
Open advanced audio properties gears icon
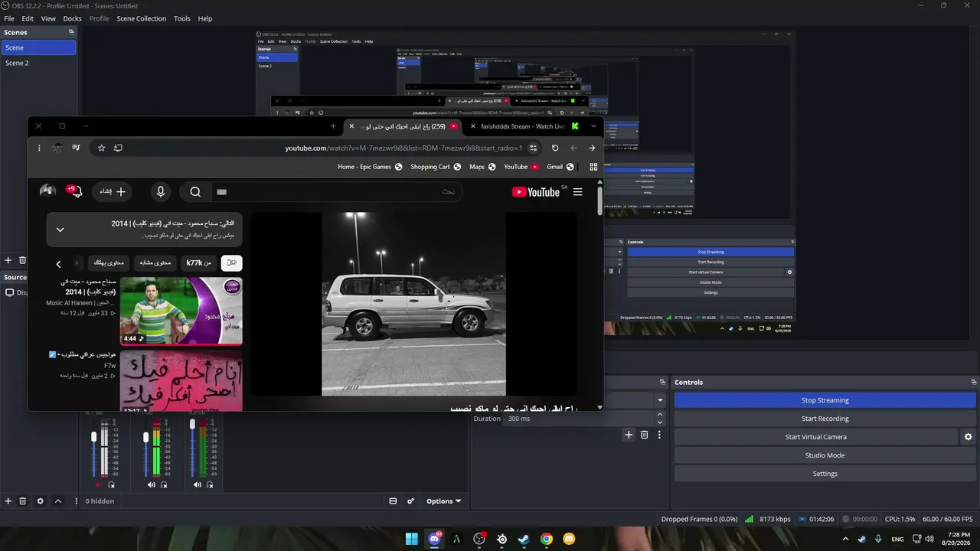coord(411,501)
